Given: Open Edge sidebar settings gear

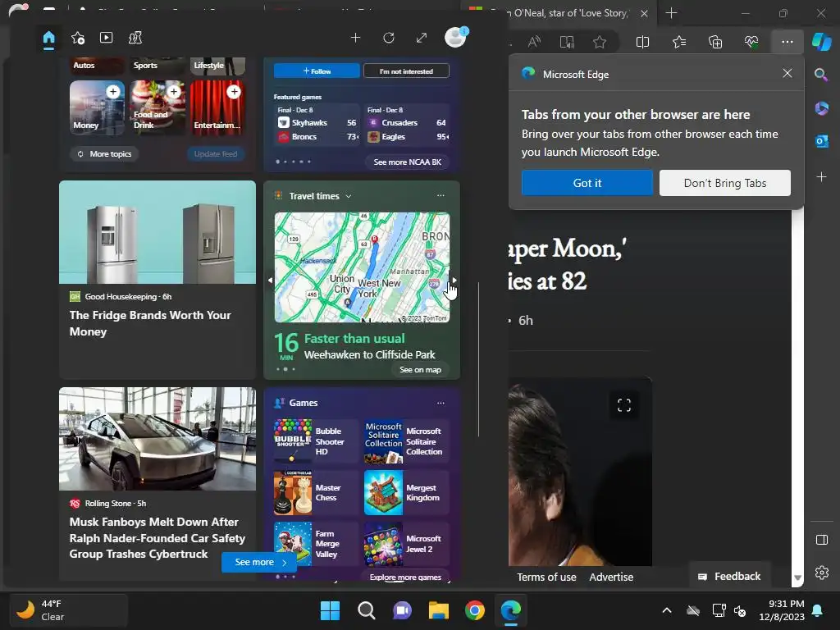Looking at the screenshot, I should click(821, 573).
